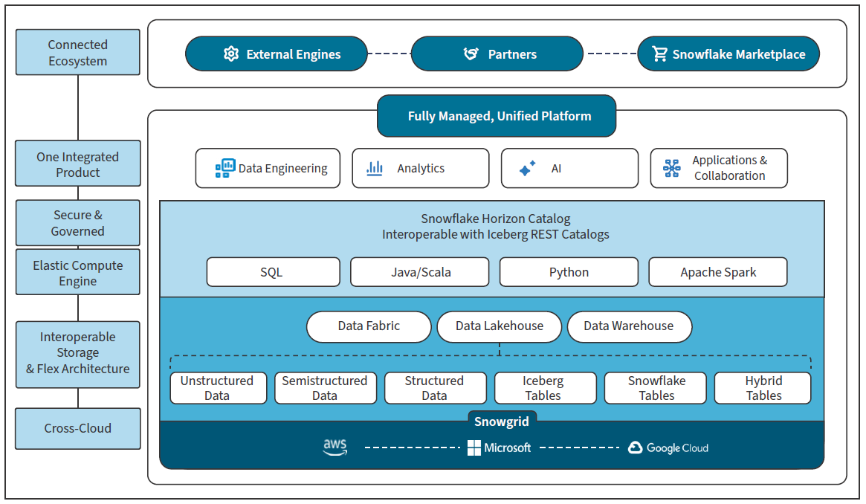This screenshot has width=866, height=504.
Task: Select the Java/Scala language box
Action: tap(420, 272)
